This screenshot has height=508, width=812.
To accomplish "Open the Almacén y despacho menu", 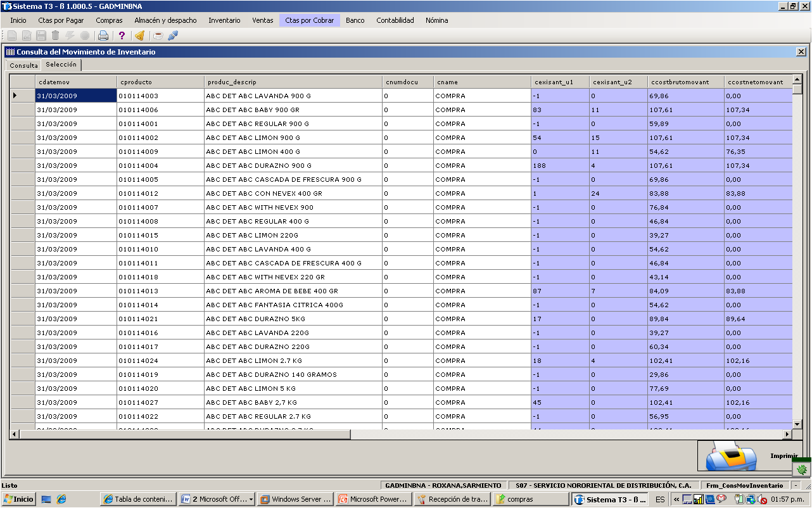I will click(165, 20).
